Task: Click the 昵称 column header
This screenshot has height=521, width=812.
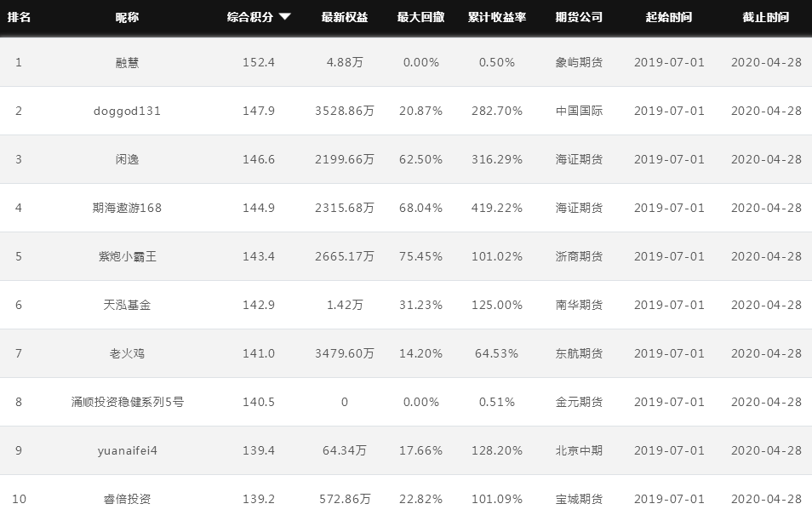Action: [x=127, y=17]
